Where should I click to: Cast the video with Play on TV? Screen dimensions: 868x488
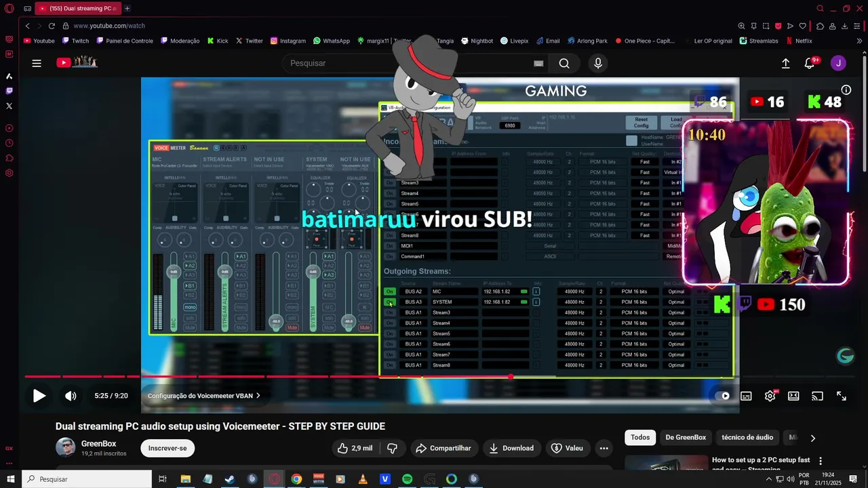pos(817,396)
